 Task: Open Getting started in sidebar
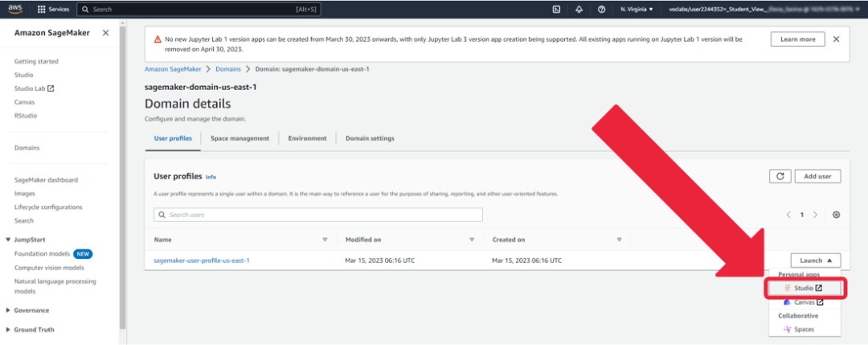coord(36,61)
